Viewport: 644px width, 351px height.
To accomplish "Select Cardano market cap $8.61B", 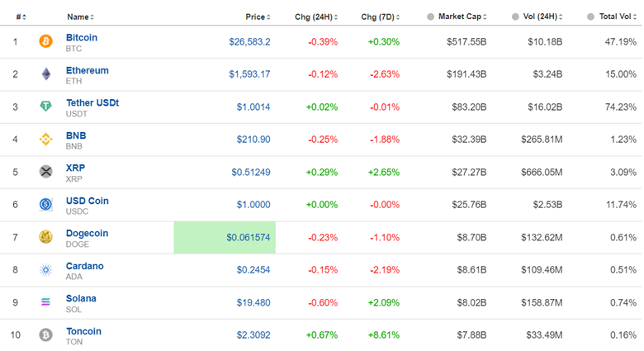I will (x=471, y=269).
